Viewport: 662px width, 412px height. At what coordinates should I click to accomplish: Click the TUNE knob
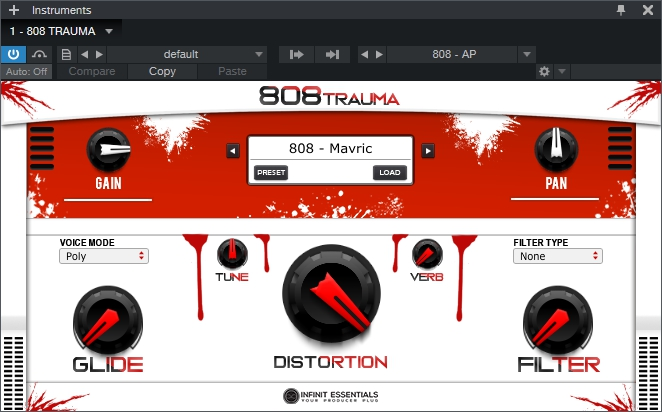point(232,254)
